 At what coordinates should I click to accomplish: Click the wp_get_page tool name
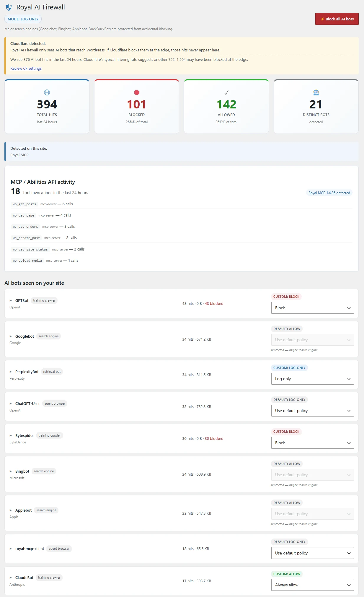click(23, 215)
